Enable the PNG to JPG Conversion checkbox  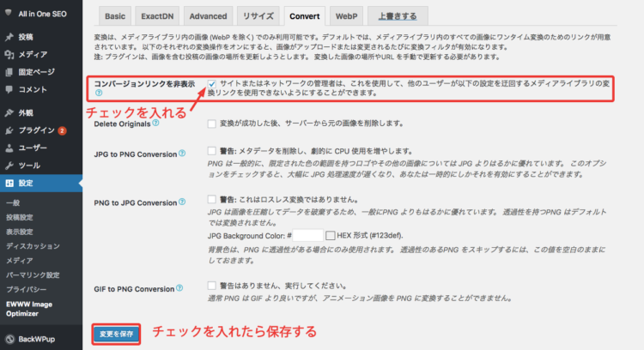211,199
